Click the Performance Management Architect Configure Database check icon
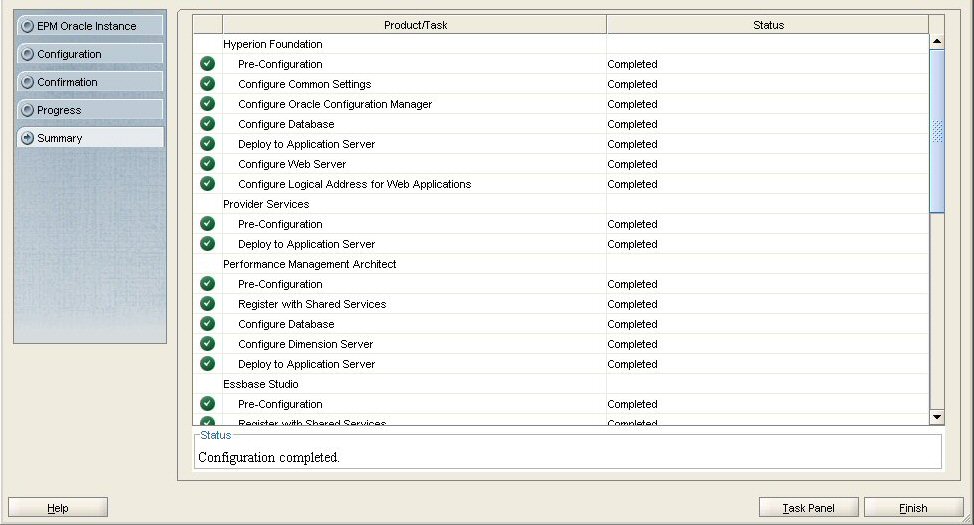 tap(207, 324)
